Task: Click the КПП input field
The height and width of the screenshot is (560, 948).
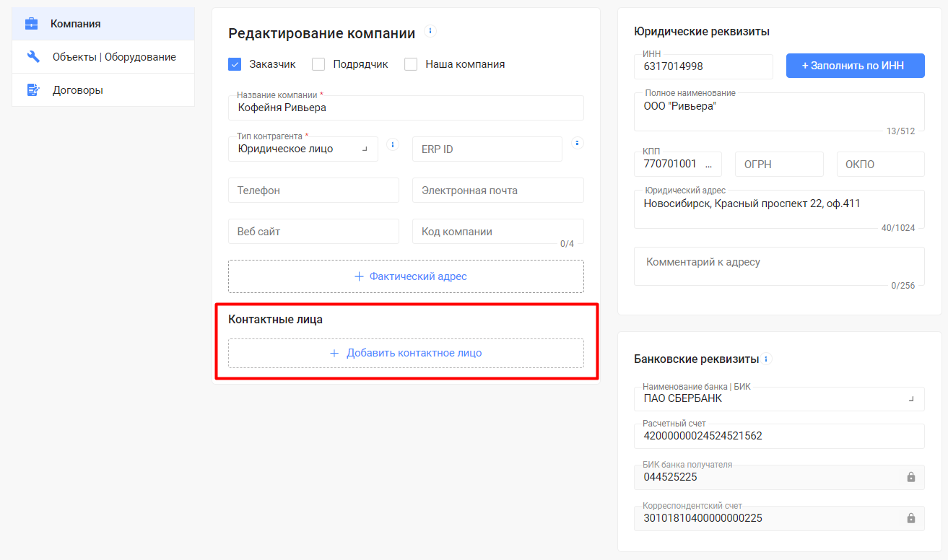Action: click(x=678, y=164)
